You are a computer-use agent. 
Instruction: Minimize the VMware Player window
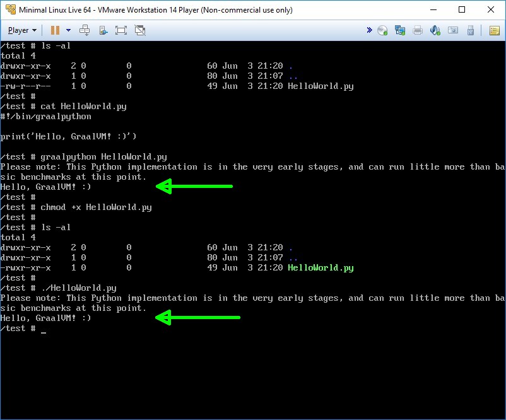(x=433, y=9)
